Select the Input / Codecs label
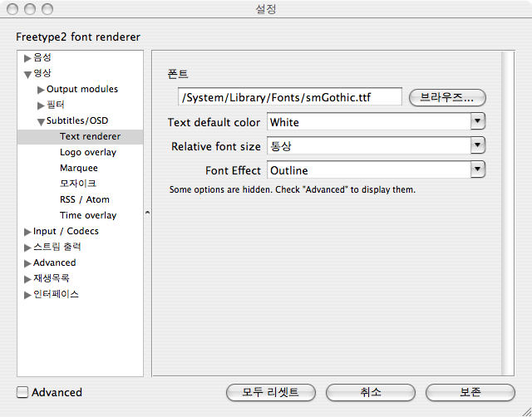The height and width of the screenshot is (417, 532). pyautogui.click(x=66, y=231)
